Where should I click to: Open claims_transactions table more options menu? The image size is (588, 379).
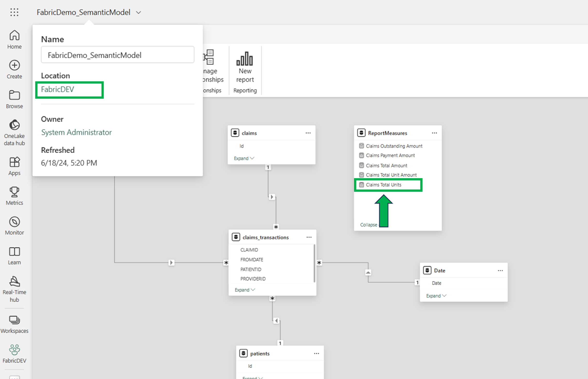(309, 237)
